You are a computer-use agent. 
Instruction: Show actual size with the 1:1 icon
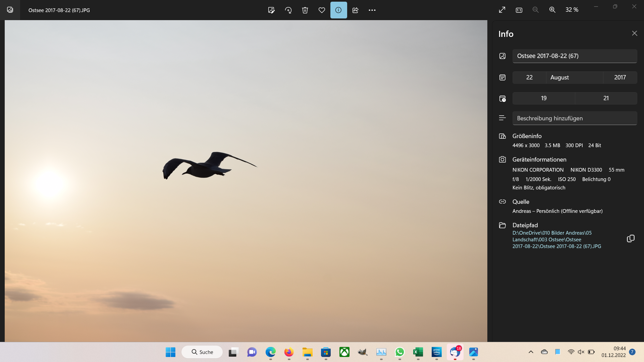point(519,10)
